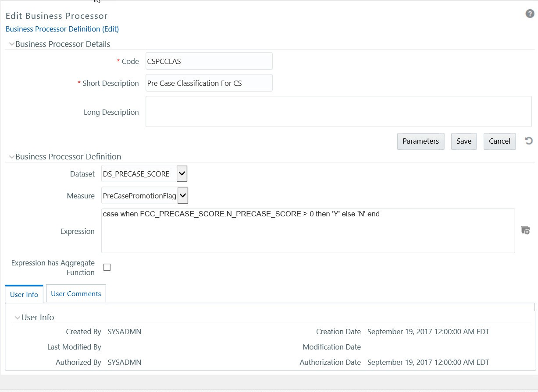Save the business processor

[464, 141]
